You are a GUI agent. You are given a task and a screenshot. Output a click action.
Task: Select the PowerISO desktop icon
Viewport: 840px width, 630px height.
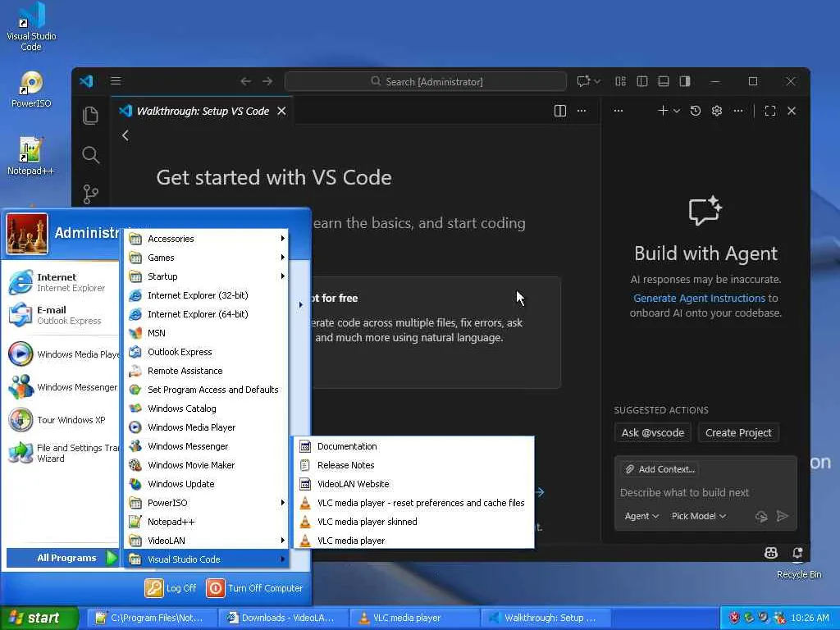tap(31, 89)
